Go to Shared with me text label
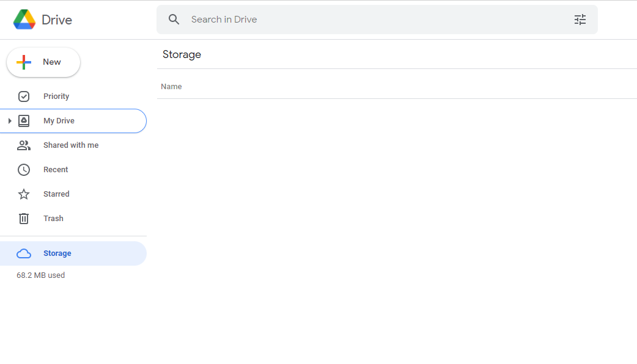This screenshot has height=364, width=637. [71, 145]
